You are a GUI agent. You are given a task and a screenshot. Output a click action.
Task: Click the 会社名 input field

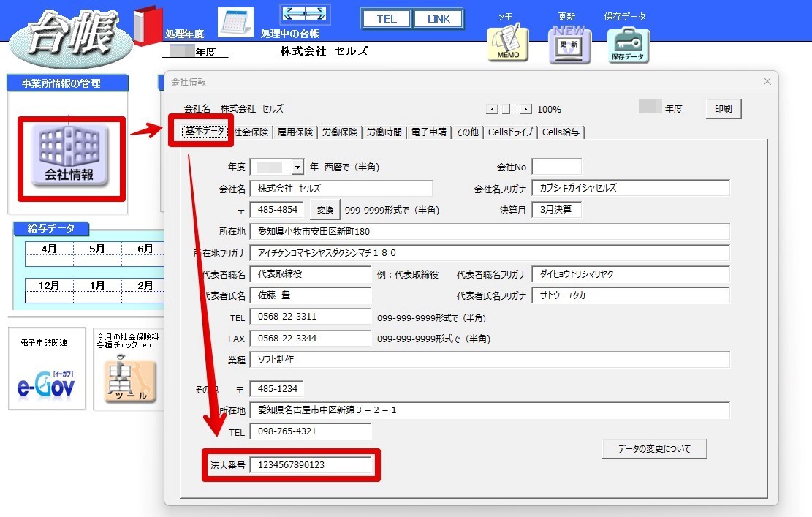pyautogui.click(x=341, y=189)
